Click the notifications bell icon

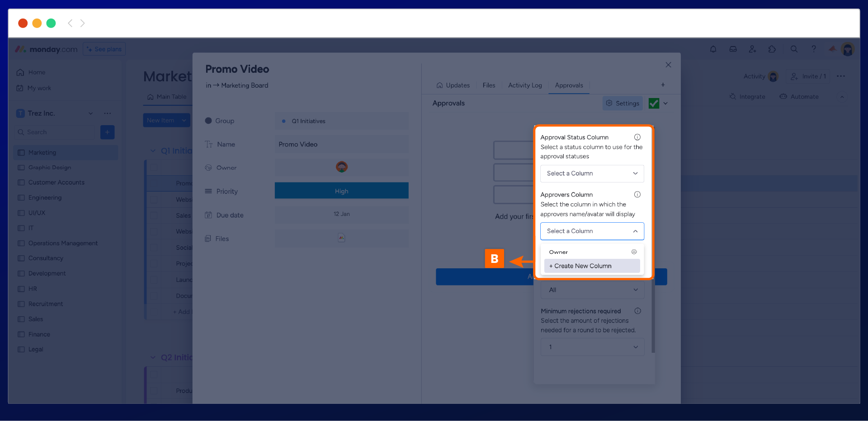[x=713, y=49]
